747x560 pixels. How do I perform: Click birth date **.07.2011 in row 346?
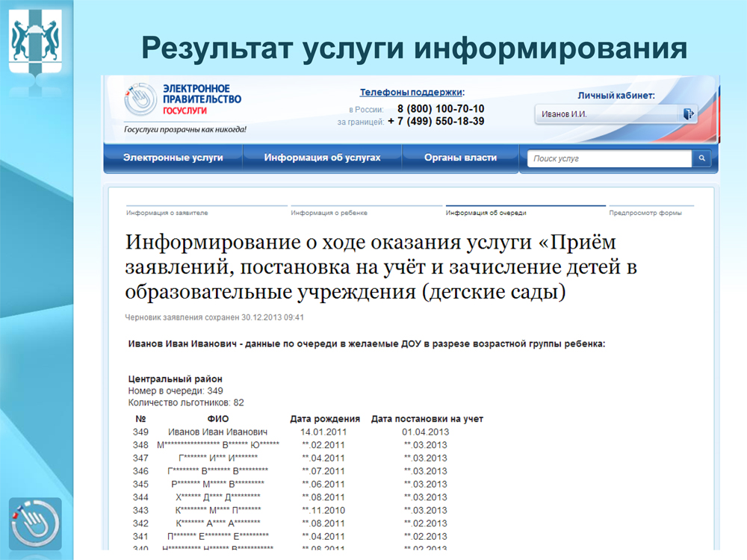(323, 471)
